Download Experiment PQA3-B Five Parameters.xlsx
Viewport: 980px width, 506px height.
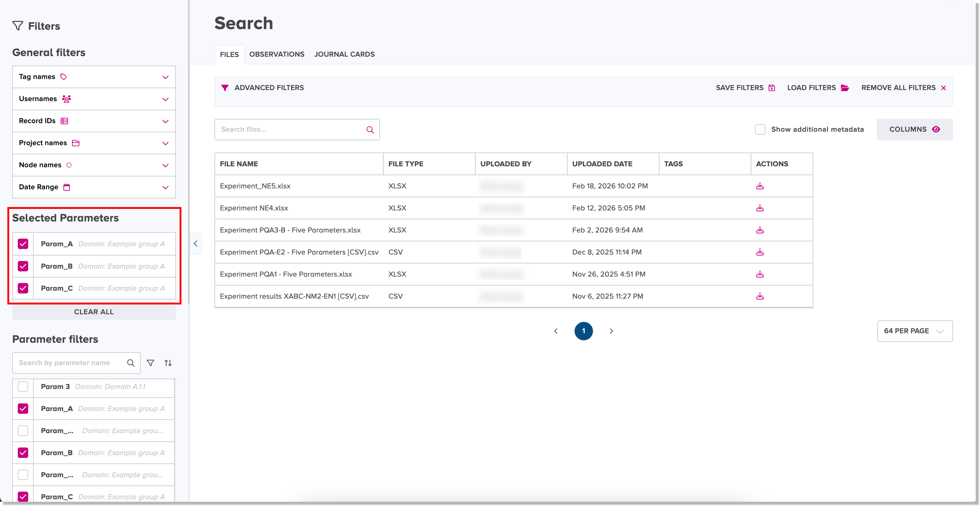click(760, 230)
